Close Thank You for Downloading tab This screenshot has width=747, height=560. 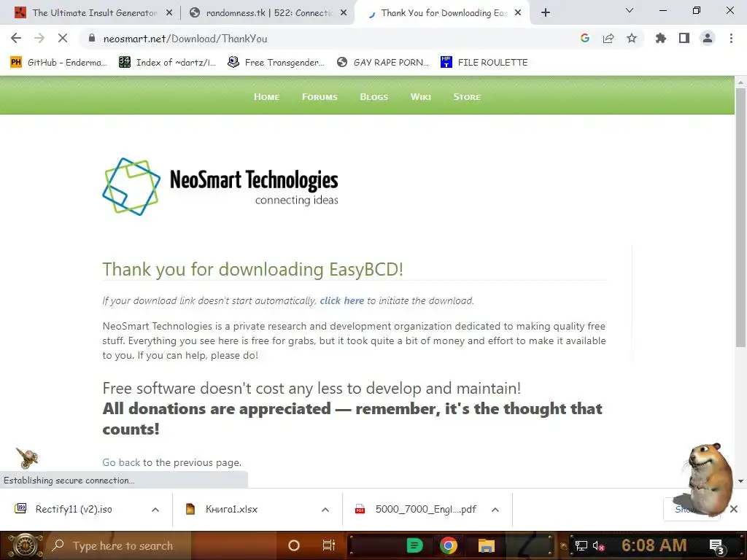coord(518,13)
